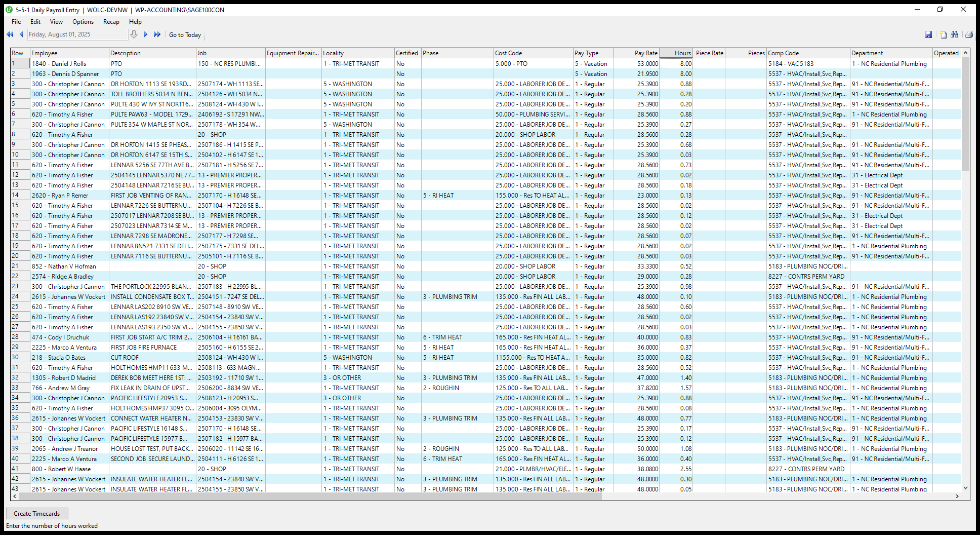Open the File menu
The height and width of the screenshot is (535, 980).
[16, 22]
